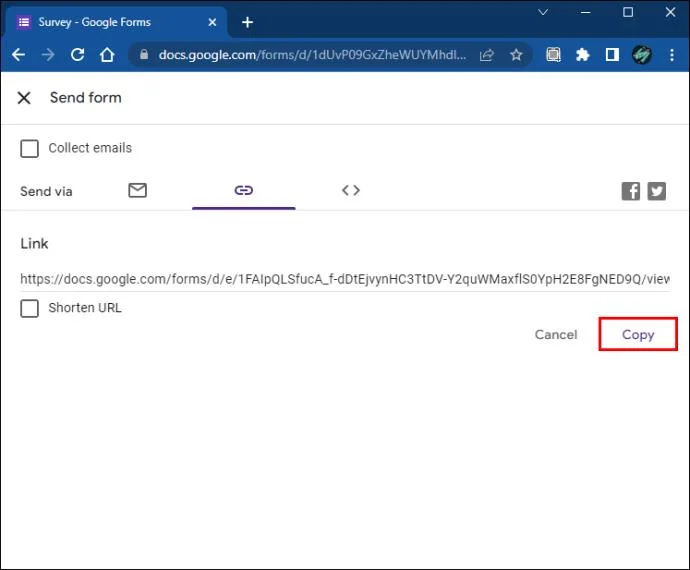Cancel sending the form
This screenshot has width=690, height=570.
pos(556,335)
